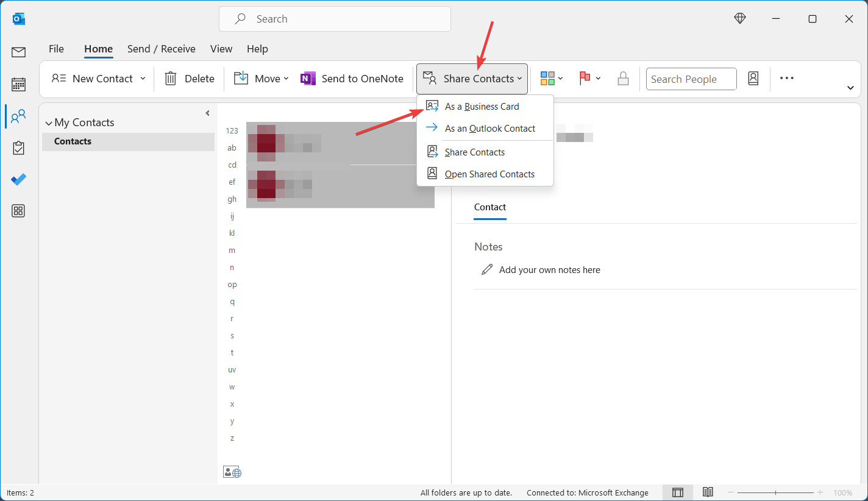Image resolution: width=868 pixels, height=501 pixels.
Task: Switch to Reading view in status bar
Action: click(x=708, y=492)
